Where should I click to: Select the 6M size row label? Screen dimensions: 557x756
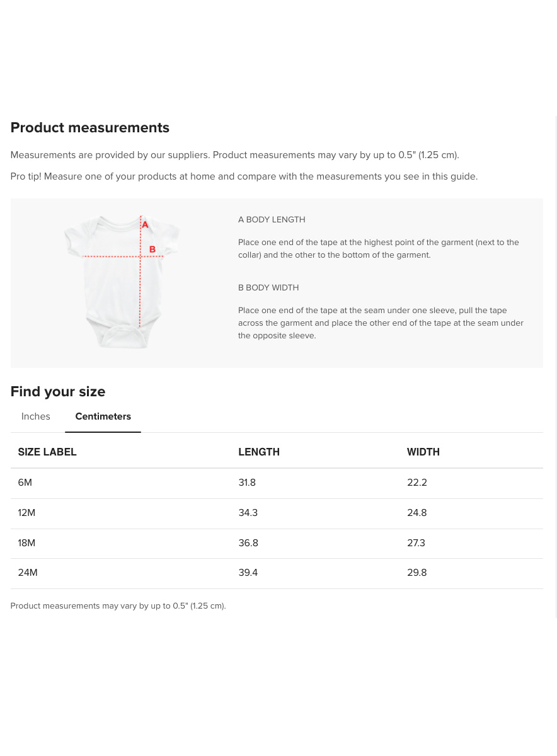25,483
